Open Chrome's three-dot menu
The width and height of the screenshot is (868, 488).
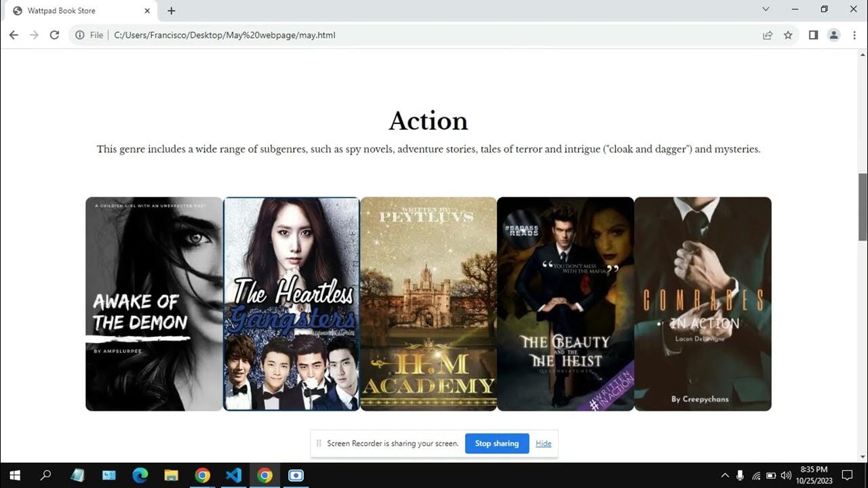click(x=854, y=35)
